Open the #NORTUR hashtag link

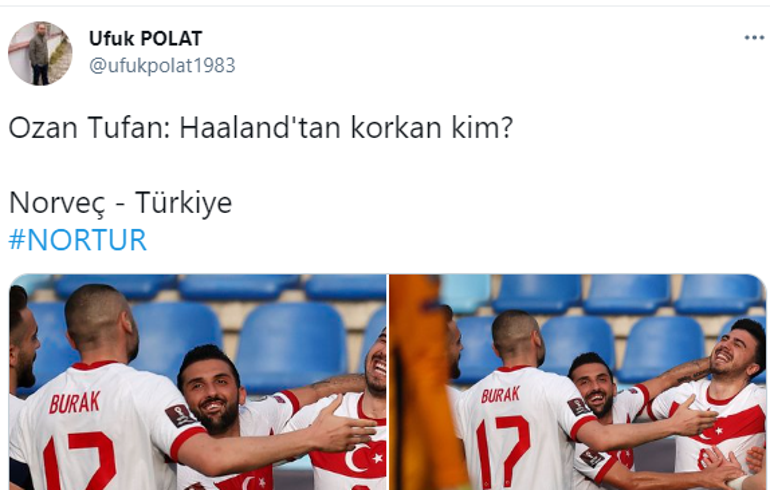tap(78, 240)
